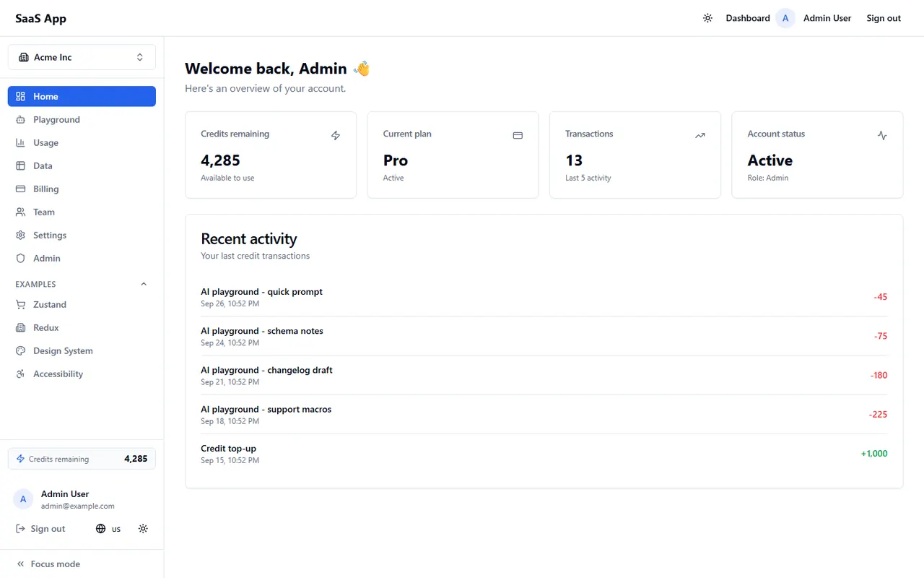This screenshot has height=578, width=924.
Task: Click the SaaS App logo text
Action: click(x=40, y=19)
